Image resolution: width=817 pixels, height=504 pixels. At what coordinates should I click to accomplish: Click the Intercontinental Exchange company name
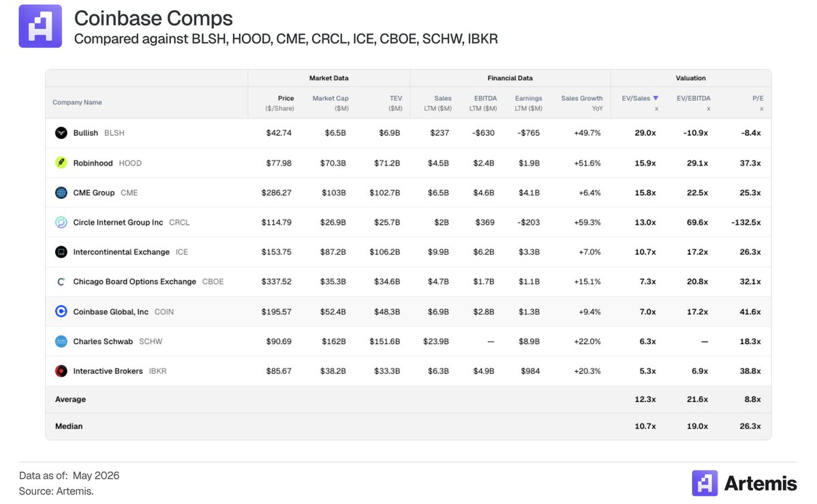tap(121, 252)
